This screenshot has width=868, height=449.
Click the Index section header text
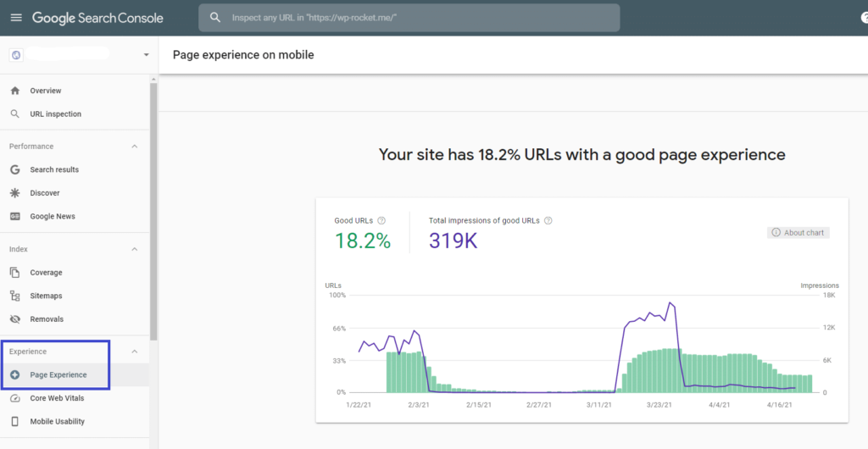19,249
